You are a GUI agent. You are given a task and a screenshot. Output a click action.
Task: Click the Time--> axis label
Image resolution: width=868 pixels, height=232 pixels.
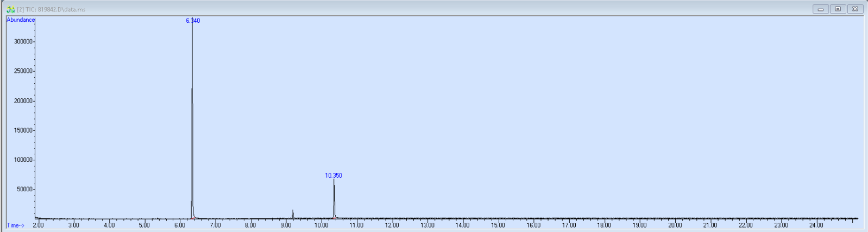tap(16, 225)
